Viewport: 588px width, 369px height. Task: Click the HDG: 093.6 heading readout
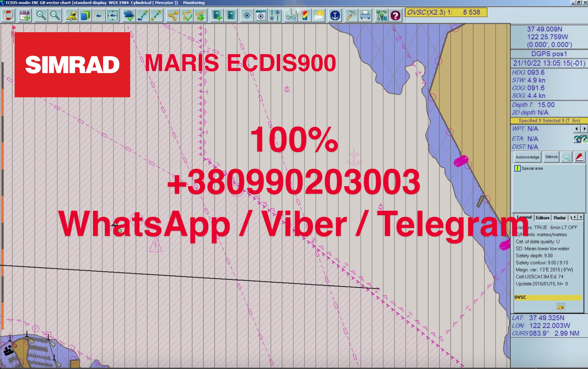(528, 72)
